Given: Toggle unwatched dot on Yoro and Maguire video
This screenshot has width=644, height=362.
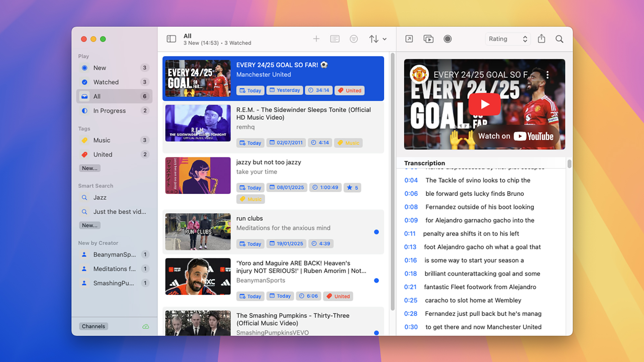Looking at the screenshot, I should [376, 281].
